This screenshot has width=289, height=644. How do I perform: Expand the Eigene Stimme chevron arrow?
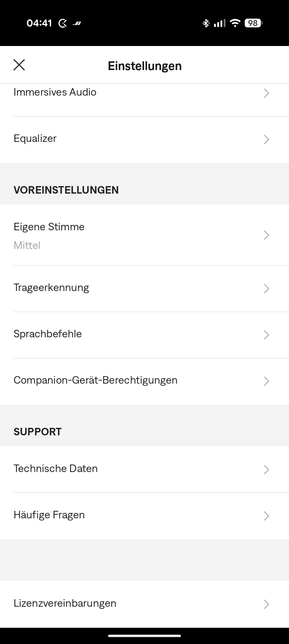[266, 235]
